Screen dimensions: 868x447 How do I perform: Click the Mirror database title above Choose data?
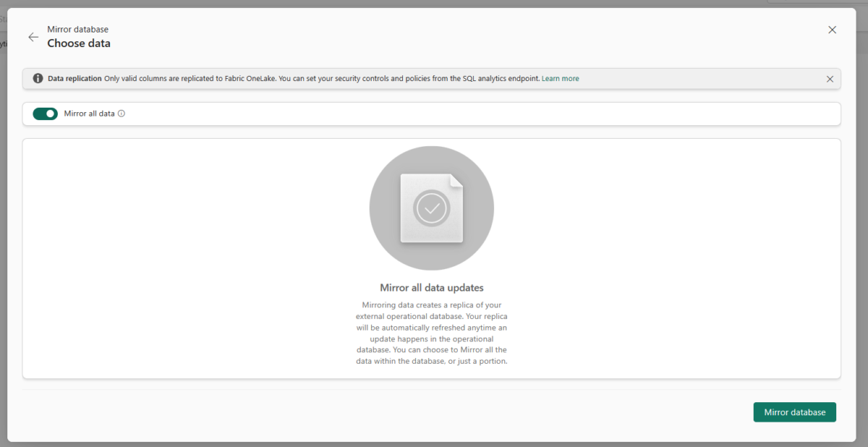pos(77,30)
